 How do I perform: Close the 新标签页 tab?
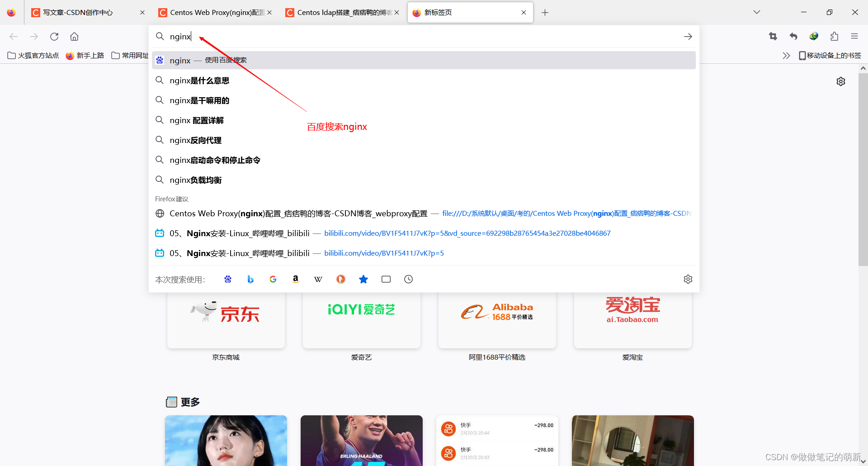(x=524, y=13)
